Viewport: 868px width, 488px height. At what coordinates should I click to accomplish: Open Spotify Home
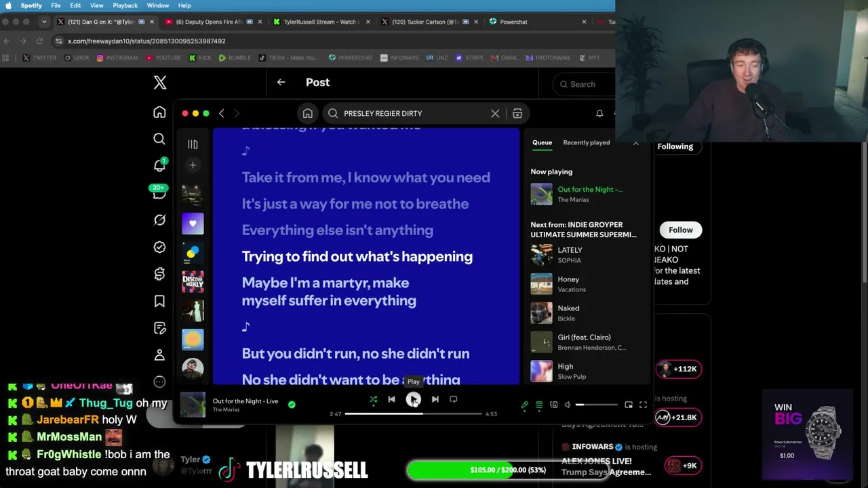pos(307,113)
